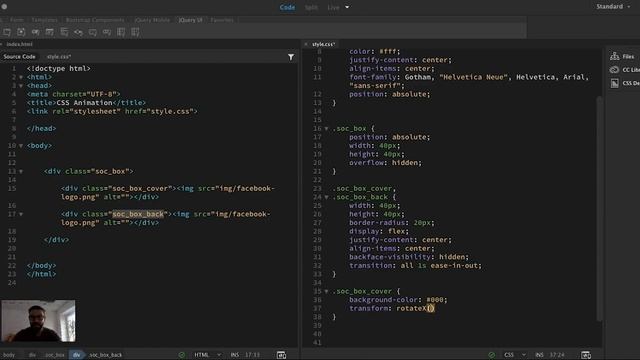Open the Bootstrap Components insert tab
The image size is (640, 360).
click(95, 20)
